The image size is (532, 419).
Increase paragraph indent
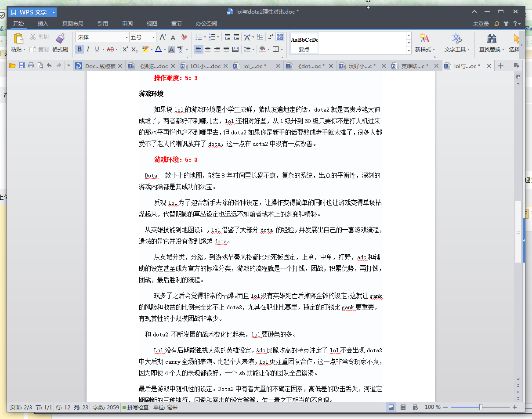tap(236, 37)
